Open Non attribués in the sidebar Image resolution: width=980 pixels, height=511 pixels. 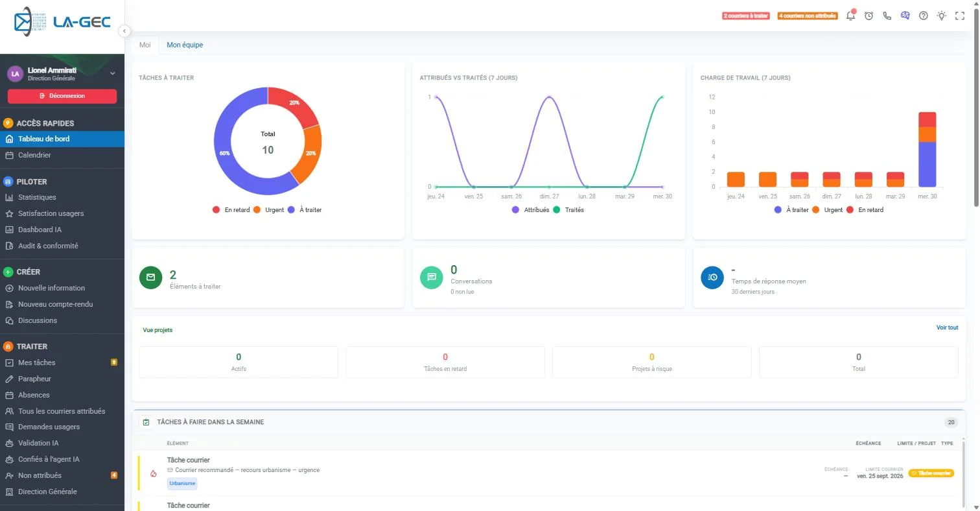(x=62, y=475)
